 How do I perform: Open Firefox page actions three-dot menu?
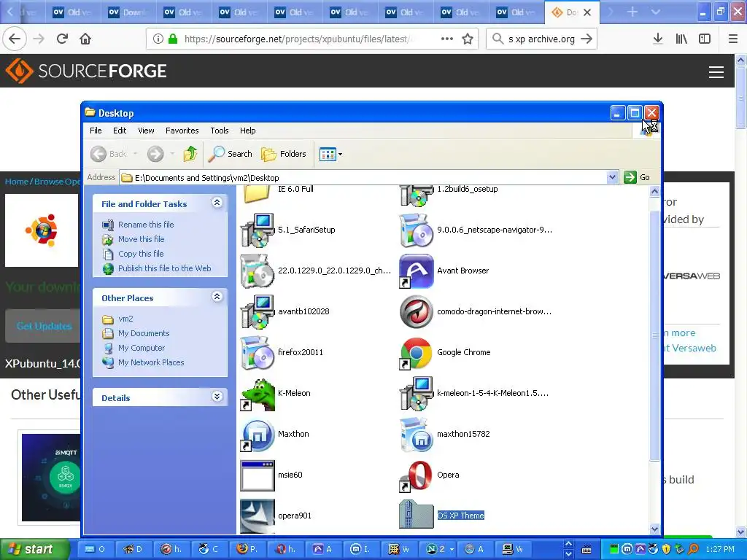[x=447, y=39]
